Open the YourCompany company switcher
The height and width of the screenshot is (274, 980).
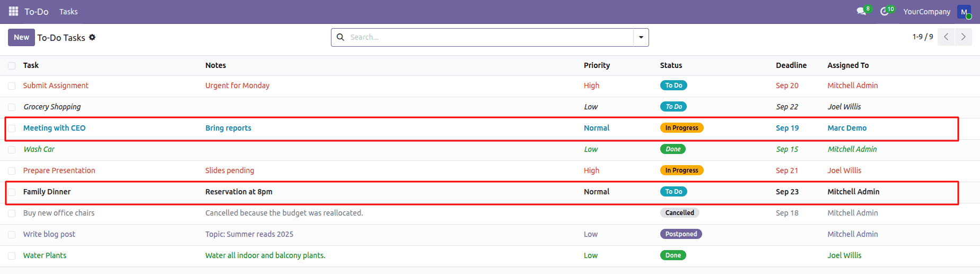pos(926,12)
